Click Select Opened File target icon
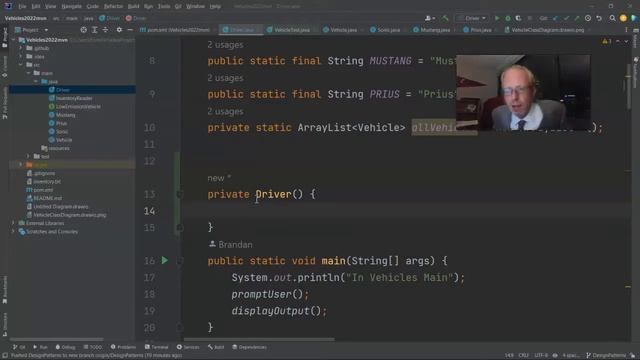This screenshot has height=360, width=640. tap(83, 30)
